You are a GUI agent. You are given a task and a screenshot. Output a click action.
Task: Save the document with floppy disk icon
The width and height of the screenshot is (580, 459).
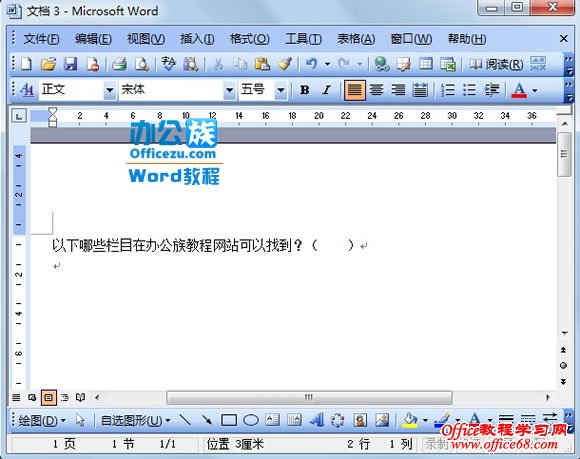[x=71, y=64]
